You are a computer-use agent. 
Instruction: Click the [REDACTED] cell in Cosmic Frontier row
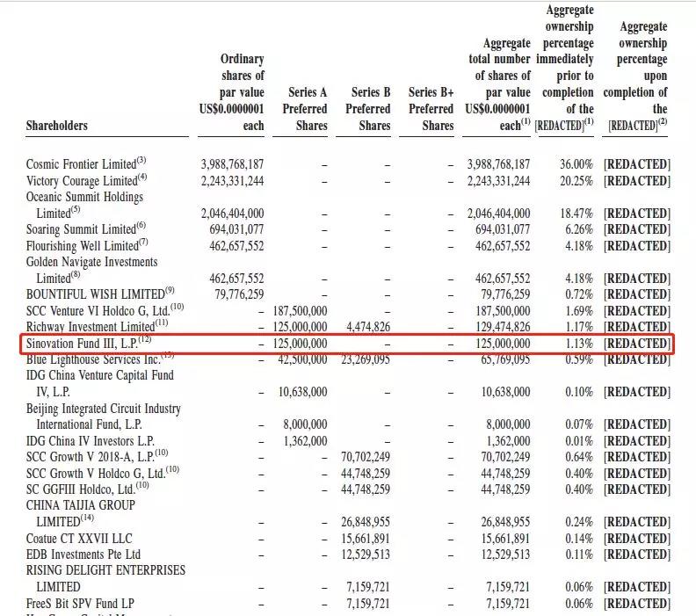point(637,164)
